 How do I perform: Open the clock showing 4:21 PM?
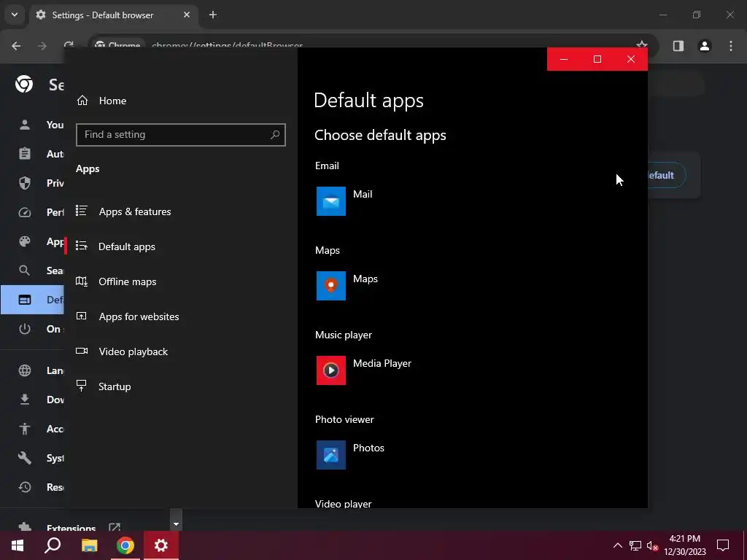(684, 545)
